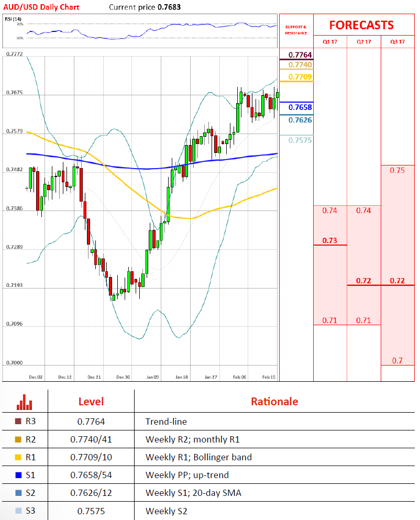Click the 0.7658 level in support panel
The height and width of the screenshot is (520, 420).
300,107
